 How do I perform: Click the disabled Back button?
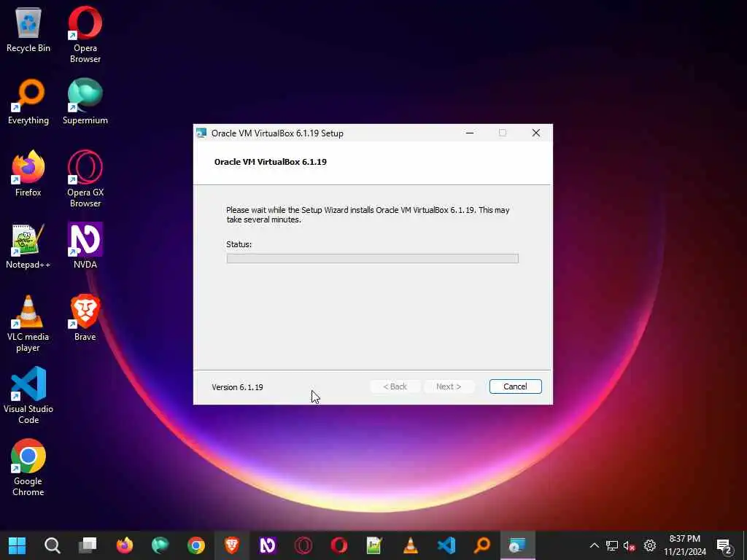[395, 386]
